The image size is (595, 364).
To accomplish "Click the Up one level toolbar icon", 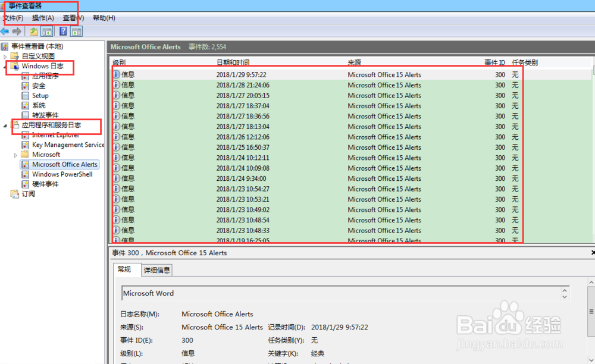I will click(x=34, y=32).
